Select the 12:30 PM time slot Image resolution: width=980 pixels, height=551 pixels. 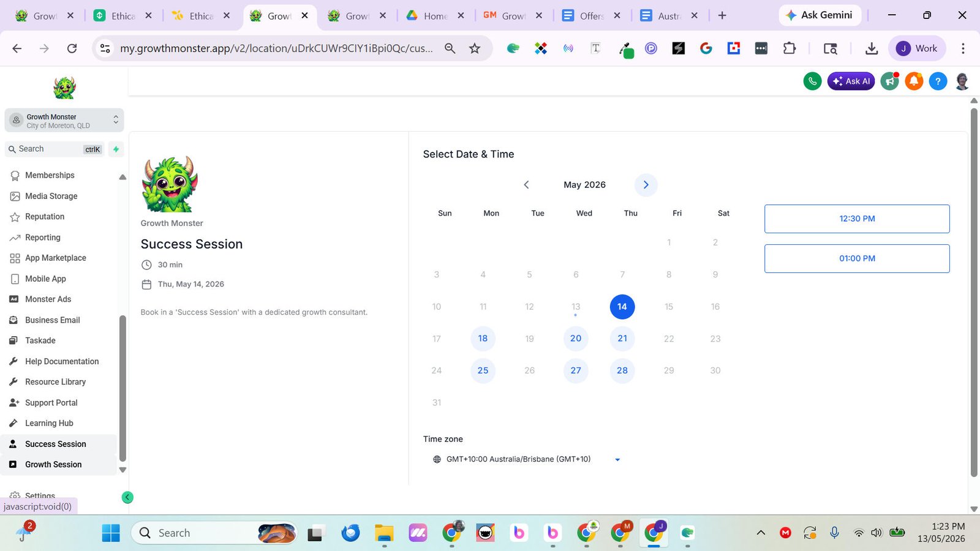(857, 219)
